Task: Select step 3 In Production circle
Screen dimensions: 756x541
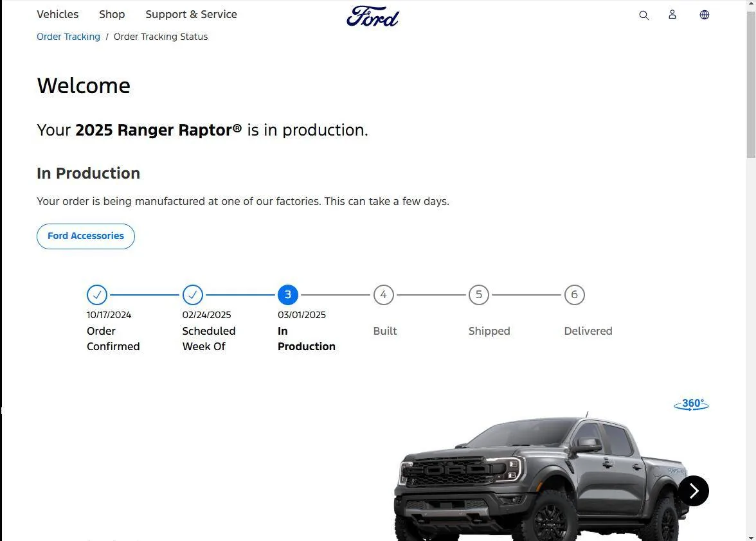Action: 288,295
